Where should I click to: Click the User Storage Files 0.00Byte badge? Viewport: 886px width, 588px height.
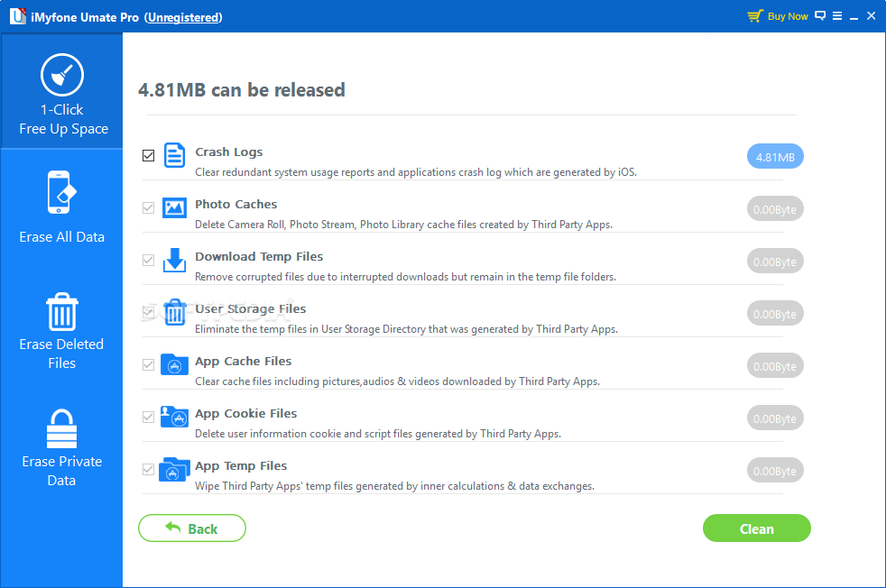[x=775, y=314]
